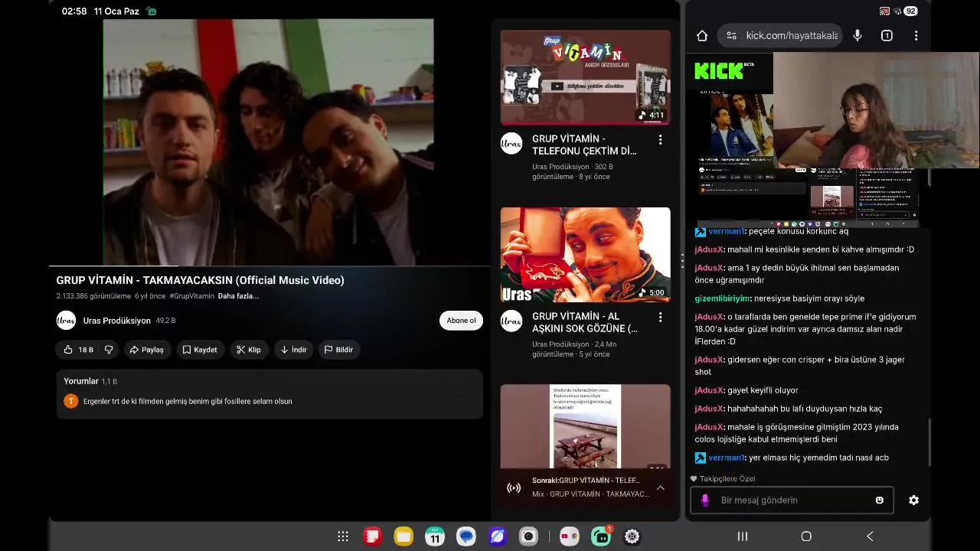Open Uras Prodüksiyon channel name link
This screenshot has width=980, height=551.
(x=117, y=321)
